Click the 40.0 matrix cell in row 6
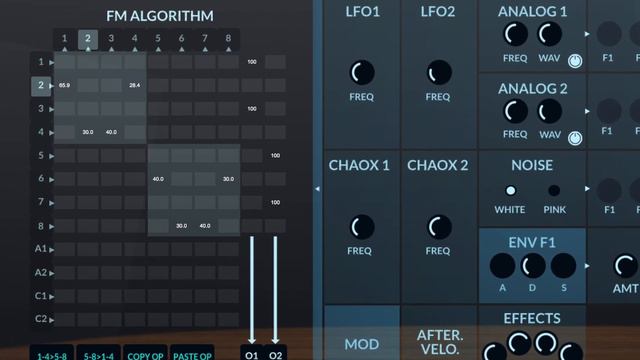640x360 pixels. pos(158,179)
